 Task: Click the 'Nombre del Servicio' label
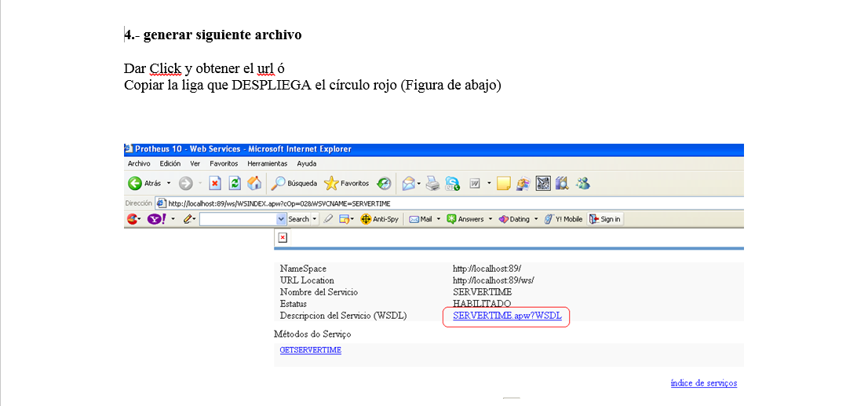click(x=319, y=292)
